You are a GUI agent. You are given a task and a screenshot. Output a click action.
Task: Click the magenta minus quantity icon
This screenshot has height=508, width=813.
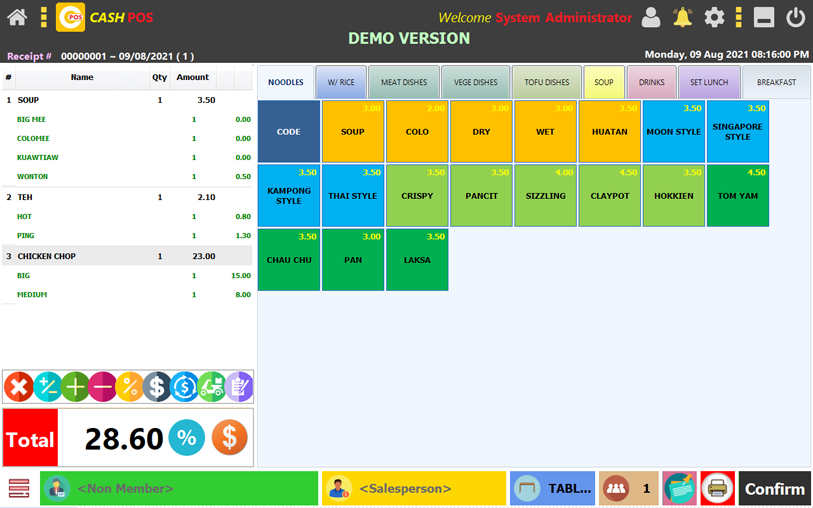coord(101,386)
